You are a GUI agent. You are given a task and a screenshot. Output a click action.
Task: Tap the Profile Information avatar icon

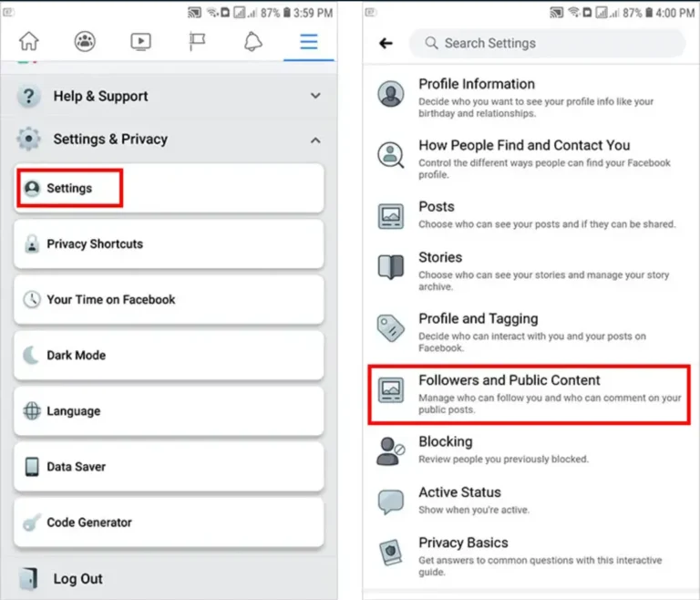[391, 93]
